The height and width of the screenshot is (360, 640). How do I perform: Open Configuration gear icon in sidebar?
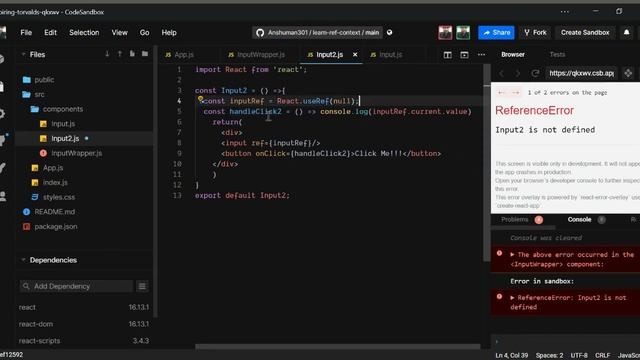click(2, 113)
